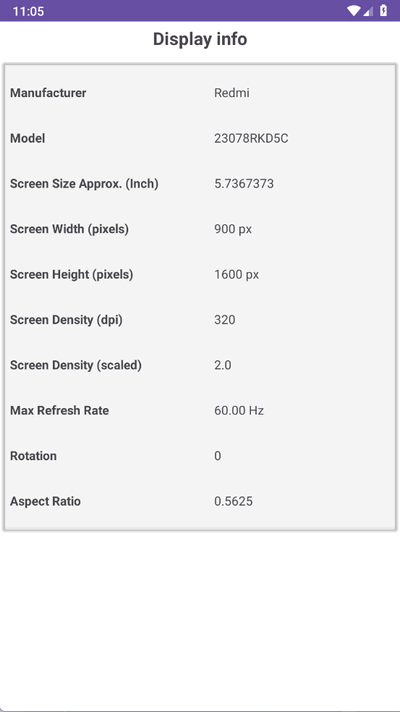Select the Model row label
Image resolution: width=400 pixels, height=712 pixels.
click(28, 138)
